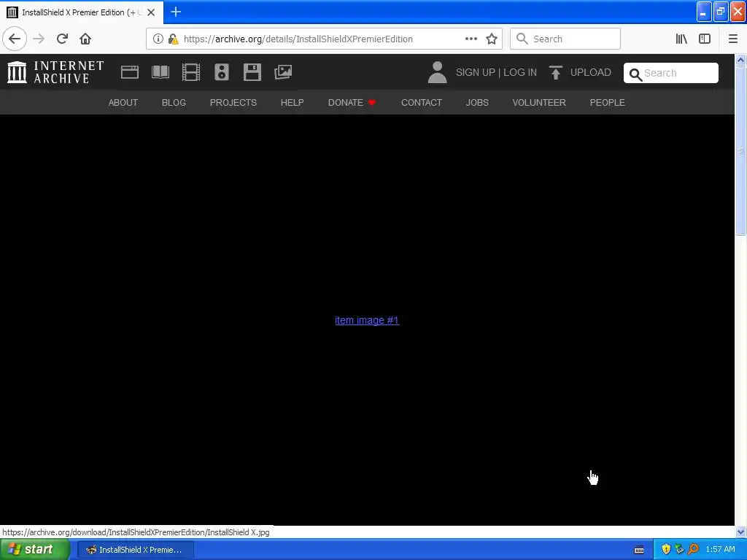Open the browser home page
Image resolution: width=747 pixels, height=560 pixels.
(x=85, y=39)
